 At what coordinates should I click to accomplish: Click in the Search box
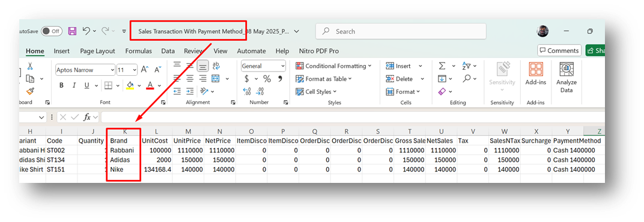click(401, 31)
